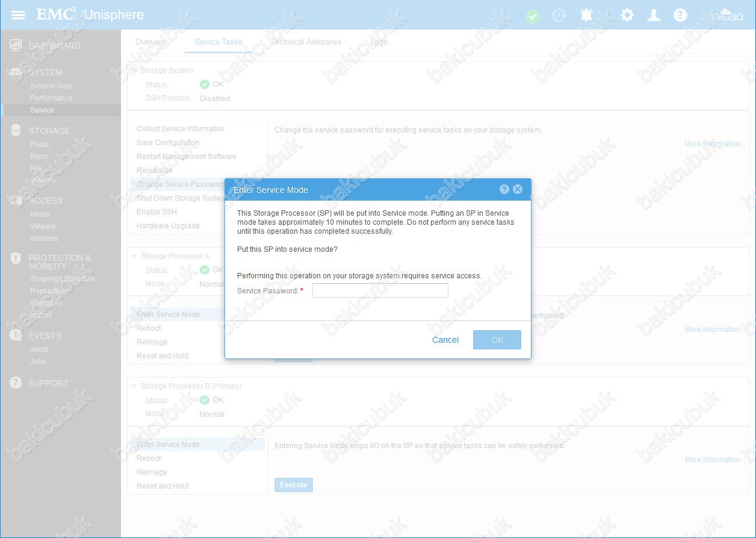Click the System section icon
This screenshot has height=538, width=756.
16,72
